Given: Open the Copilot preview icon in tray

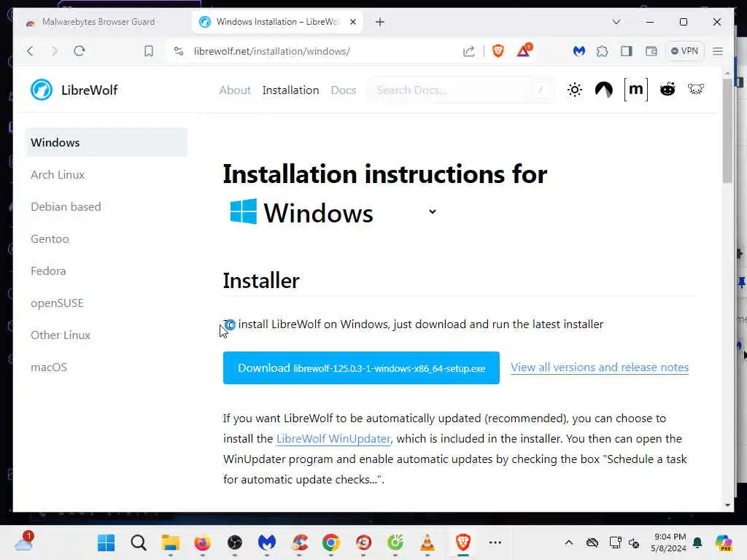Looking at the screenshot, I should pyautogui.click(x=724, y=542).
